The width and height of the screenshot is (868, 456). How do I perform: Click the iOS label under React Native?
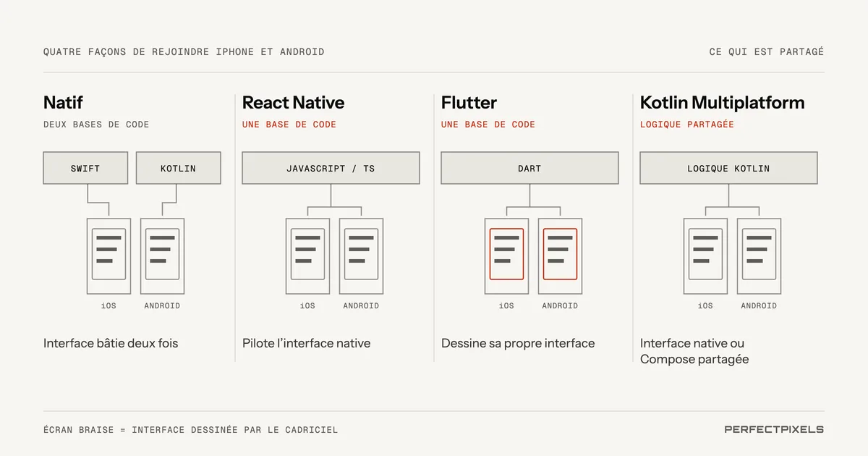pos(307,305)
